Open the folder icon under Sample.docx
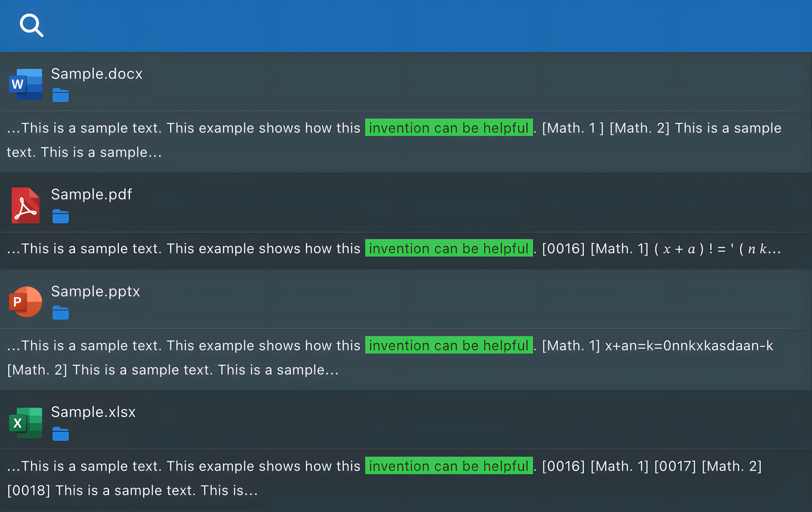 [x=60, y=95]
